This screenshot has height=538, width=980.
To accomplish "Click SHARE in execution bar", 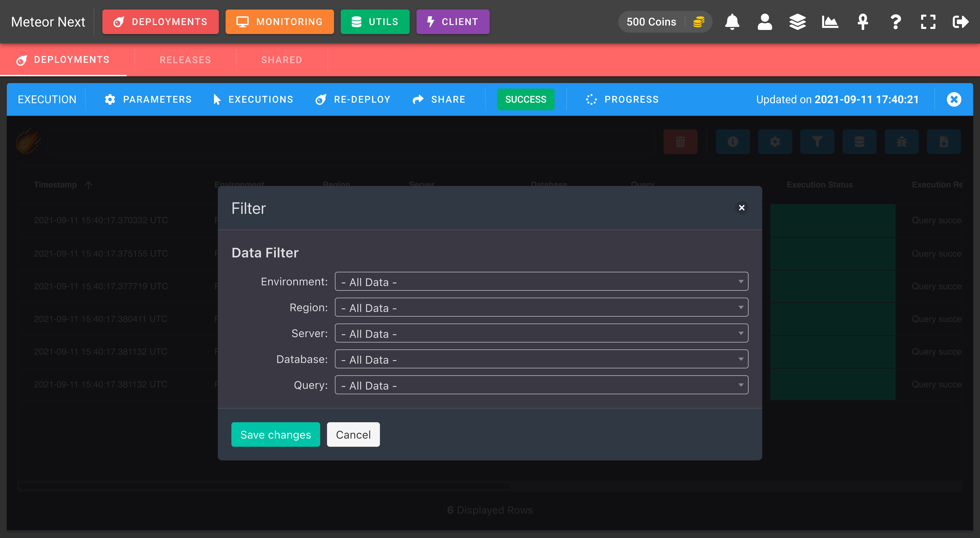I will click(439, 99).
